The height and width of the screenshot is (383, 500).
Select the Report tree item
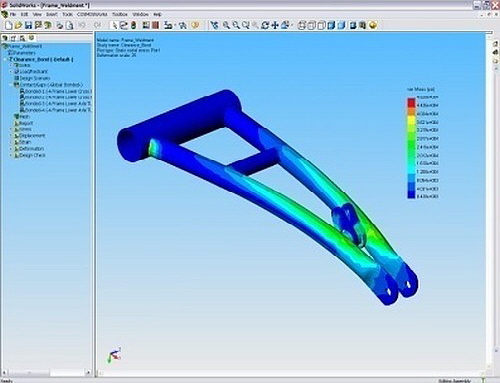tap(23, 123)
